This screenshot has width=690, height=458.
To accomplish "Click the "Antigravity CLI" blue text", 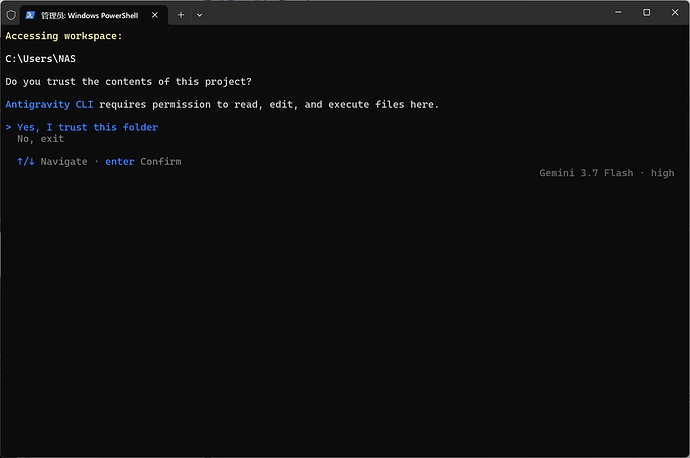I will click(x=49, y=104).
